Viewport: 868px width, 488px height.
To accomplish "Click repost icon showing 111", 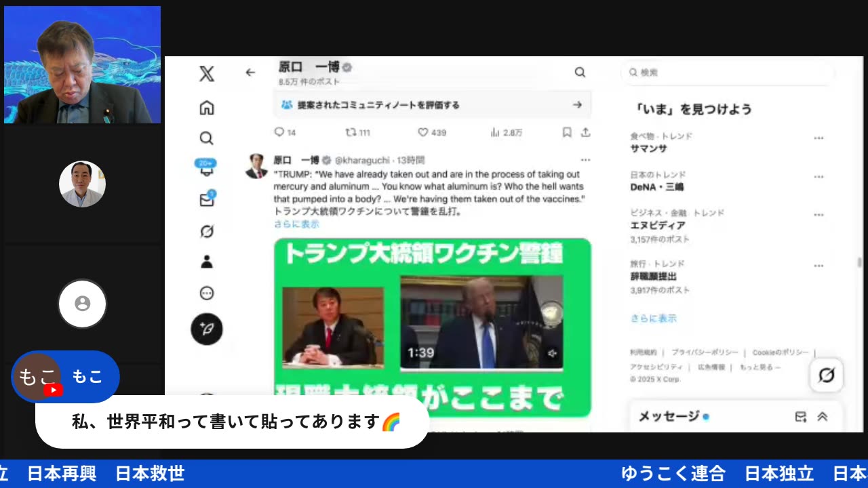I will (x=358, y=132).
